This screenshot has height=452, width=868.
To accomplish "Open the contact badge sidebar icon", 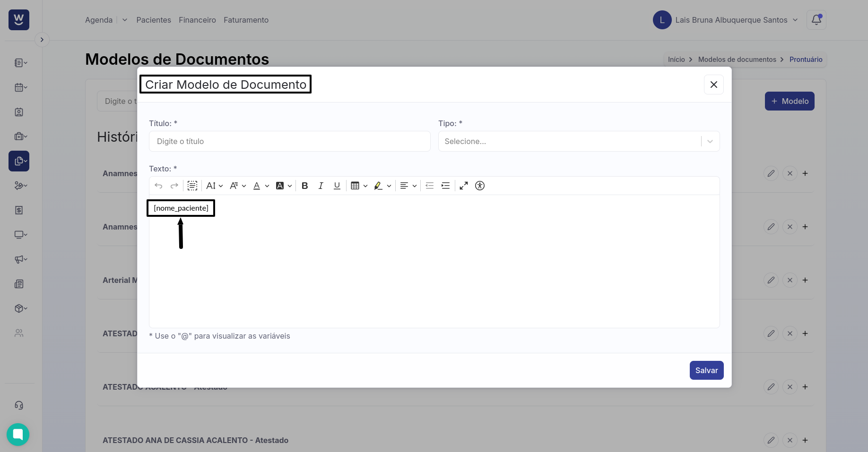I will coord(19,112).
